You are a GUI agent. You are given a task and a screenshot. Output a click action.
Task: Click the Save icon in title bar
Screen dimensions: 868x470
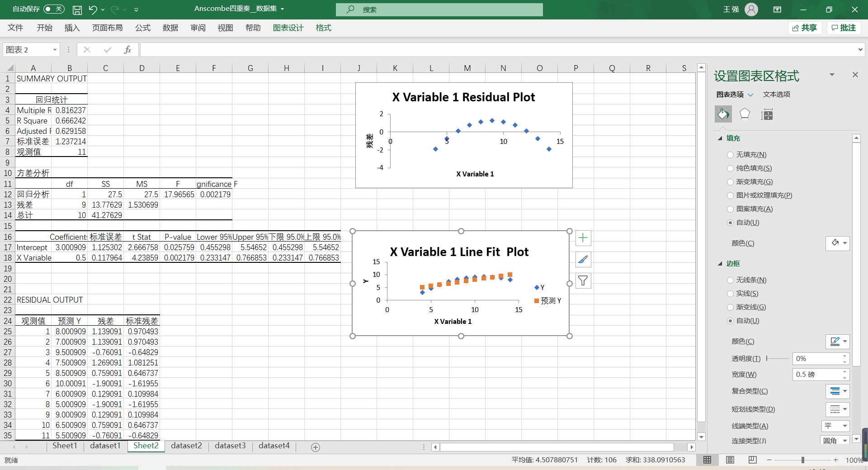click(x=77, y=9)
